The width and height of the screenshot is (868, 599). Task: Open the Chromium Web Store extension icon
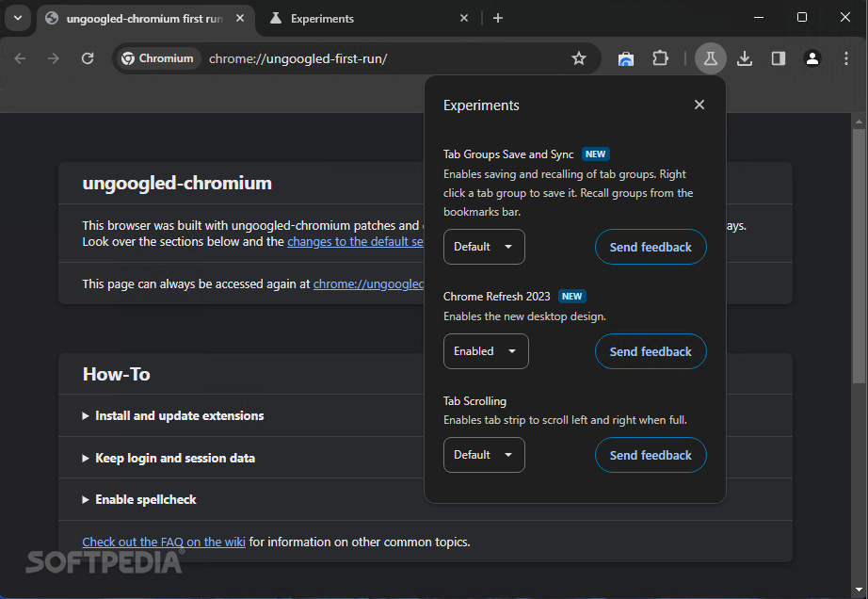click(625, 58)
